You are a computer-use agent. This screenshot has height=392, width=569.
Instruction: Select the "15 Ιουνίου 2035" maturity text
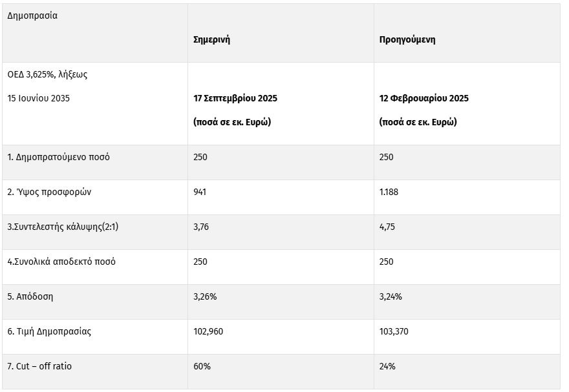pos(39,99)
